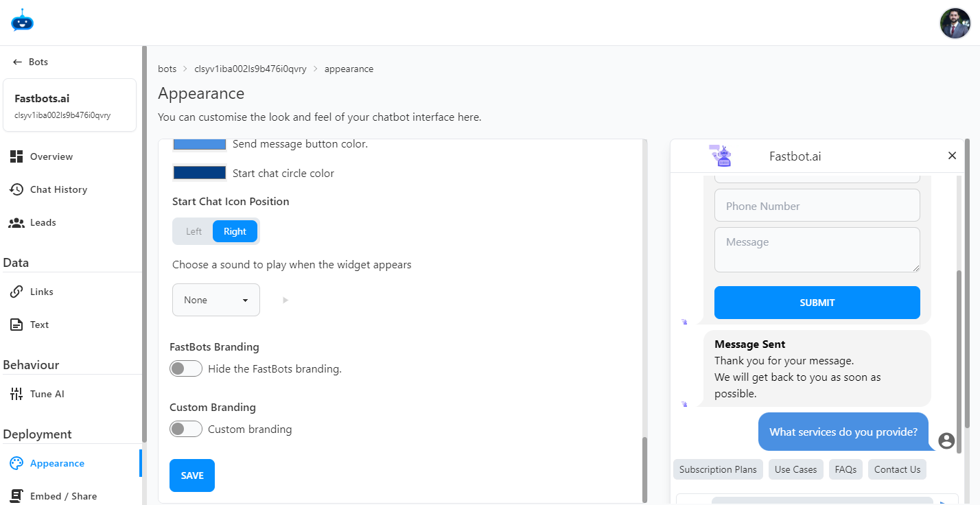Open the Text data source panel
Screen dimensions: 980x505
[x=39, y=324]
